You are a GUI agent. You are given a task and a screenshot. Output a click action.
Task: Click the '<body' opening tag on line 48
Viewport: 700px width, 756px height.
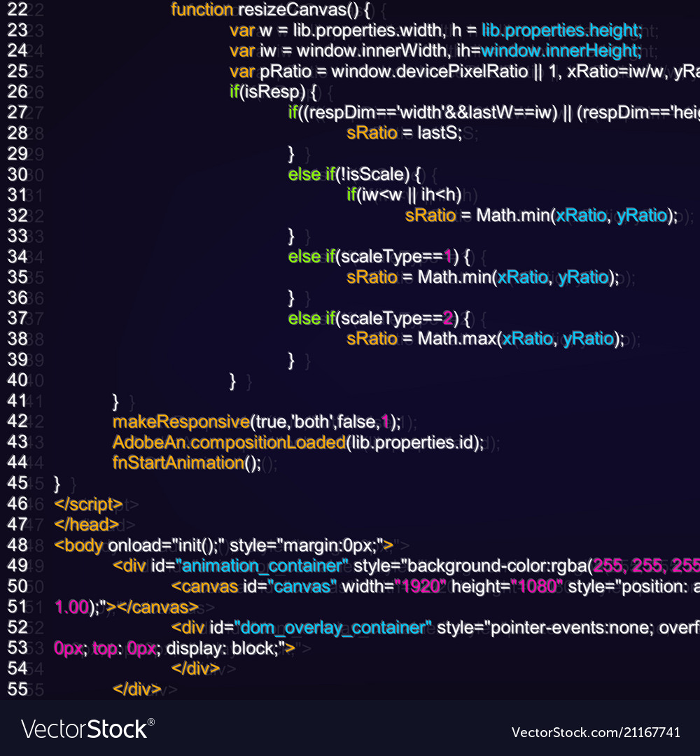(x=78, y=545)
